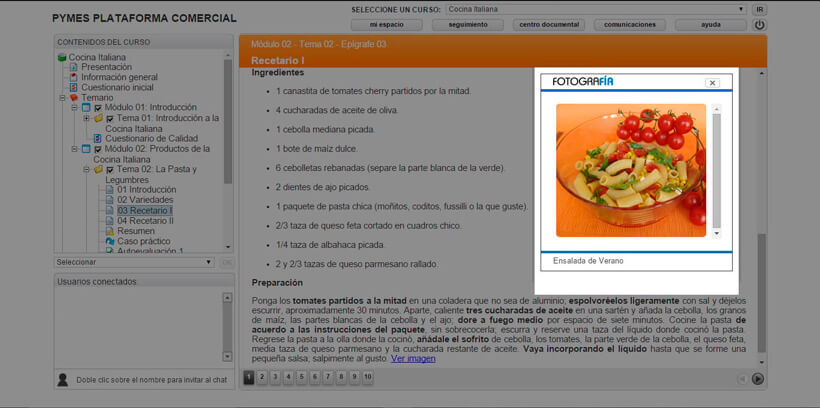This screenshot has width=820, height=408.
Task: Click the Cuestionario inicial icon
Action: (74, 87)
